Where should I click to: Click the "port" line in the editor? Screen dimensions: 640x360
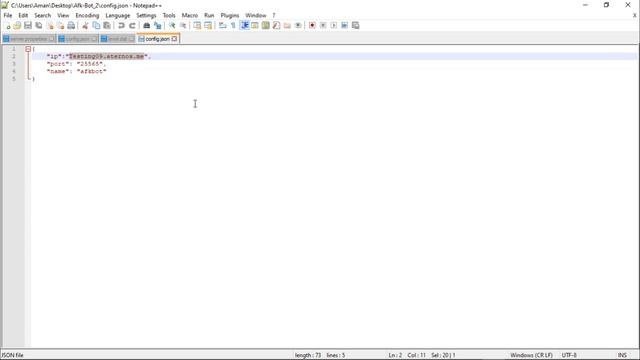76,64
